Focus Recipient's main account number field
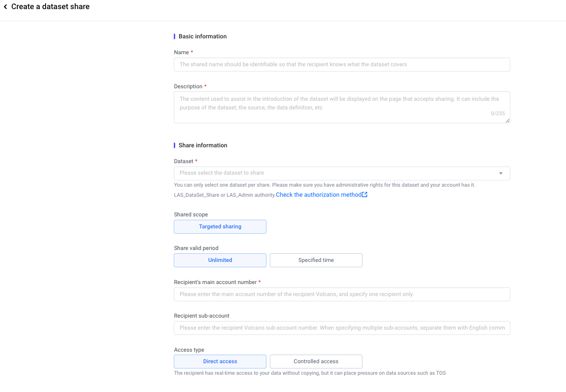Image resolution: width=566 pixels, height=392 pixels. pyautogui.click(x=341, y=294)
